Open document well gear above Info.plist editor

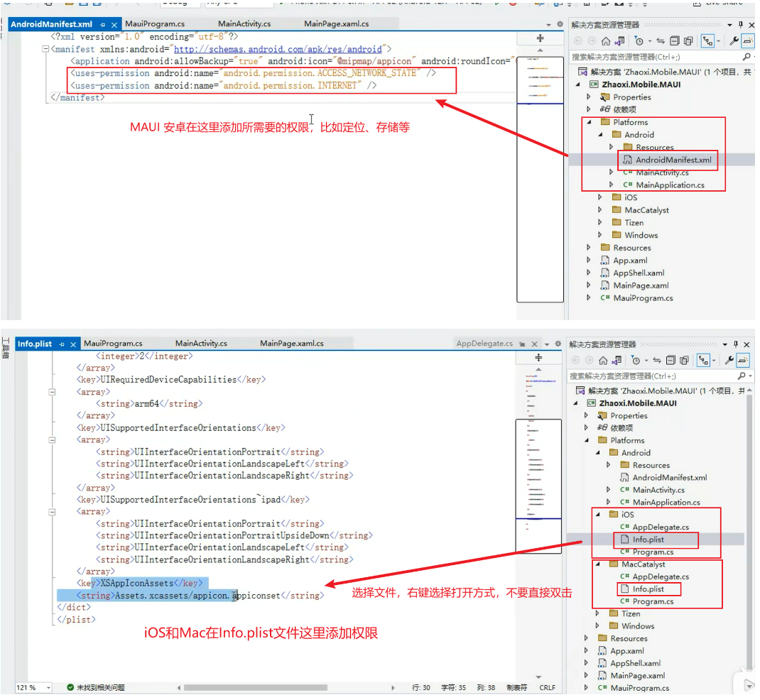pos(558,344)
